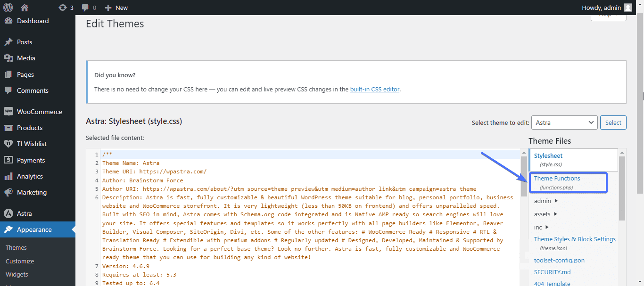Click the Astra logo icon
644x286 pixels.
[8, 213]
